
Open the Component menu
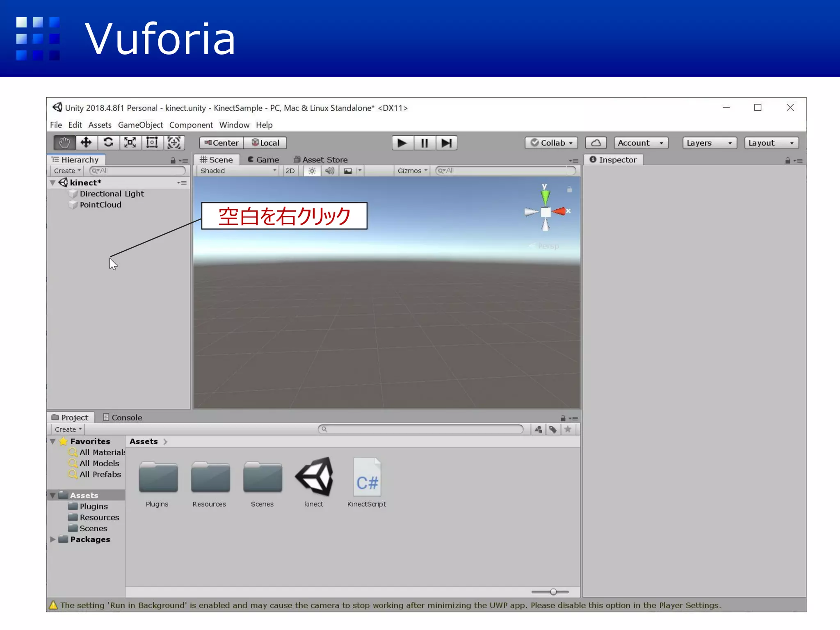(x=191, y=125)
